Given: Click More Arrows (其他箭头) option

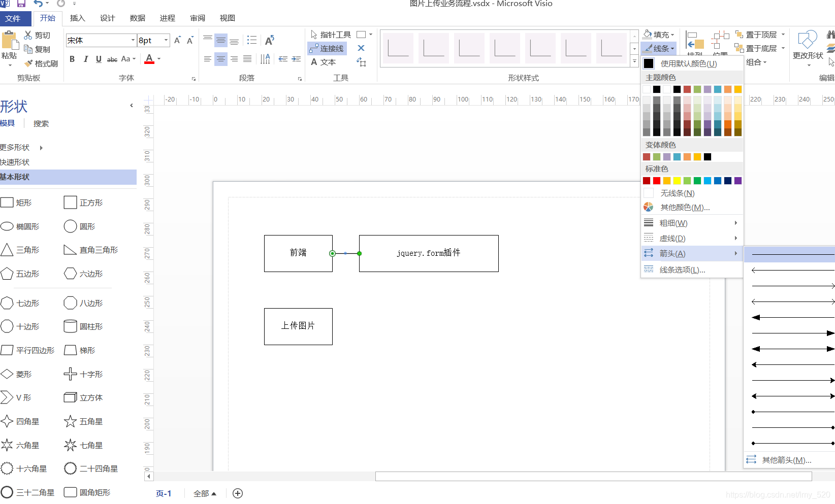Looking at the screenshot, I should coord(789,460).
